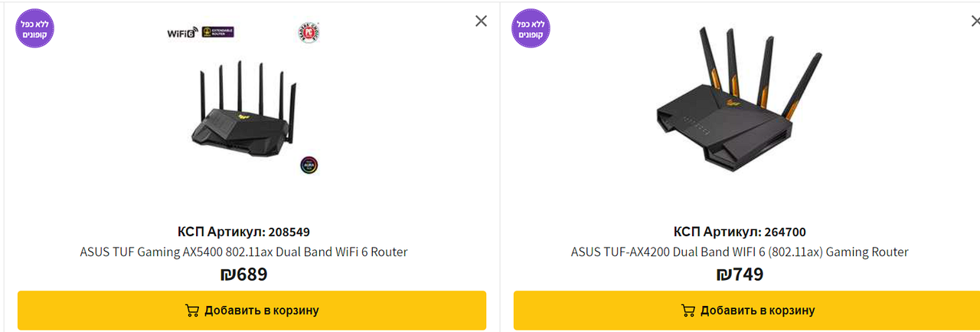The height and width of the screenshot is (332, 980).
Task: Remove the AX5400 router card with X
Action: click(481, 21)
